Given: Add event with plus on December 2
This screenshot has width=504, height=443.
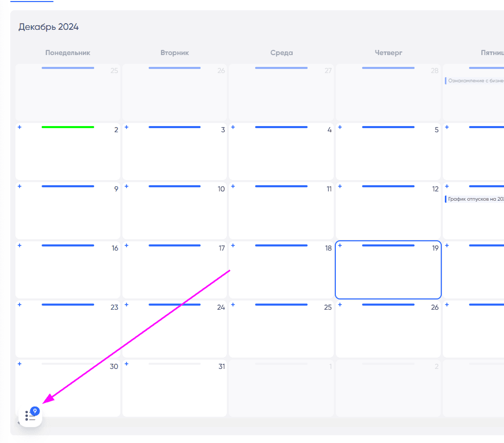Looking at the screenshot, I should click(20, 127).
